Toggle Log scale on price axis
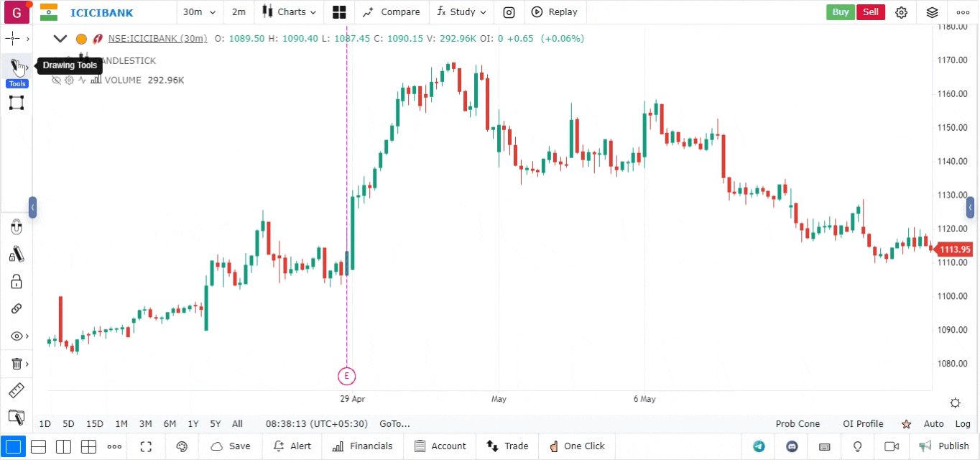Viewport: 980px width, 460px height. pos(963,424)
